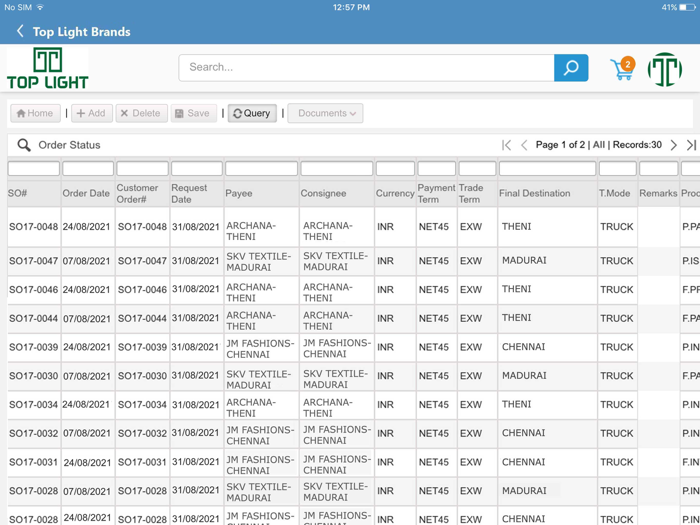Screen dimensions: 700x525
Task: Click the Customer Order# filter box
Action: [142, 168]
